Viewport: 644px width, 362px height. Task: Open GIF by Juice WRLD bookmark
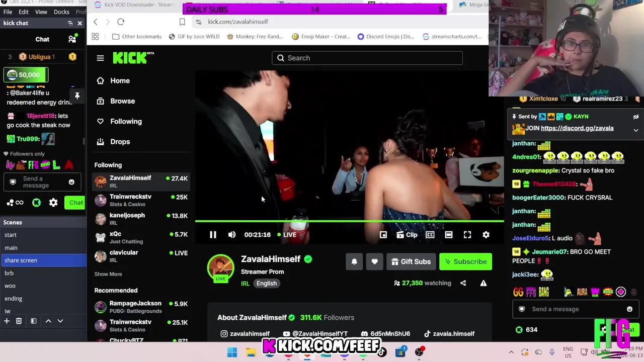(194, 36)
